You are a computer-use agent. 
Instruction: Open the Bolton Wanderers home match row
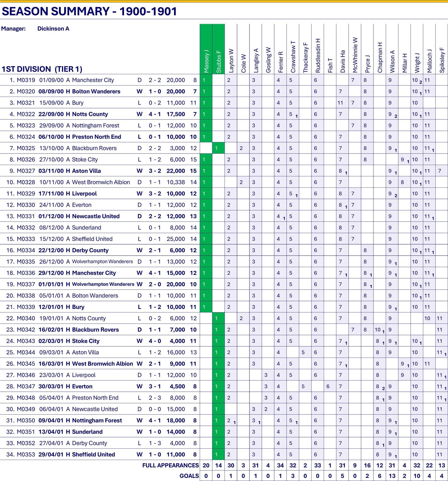[100, 91]
